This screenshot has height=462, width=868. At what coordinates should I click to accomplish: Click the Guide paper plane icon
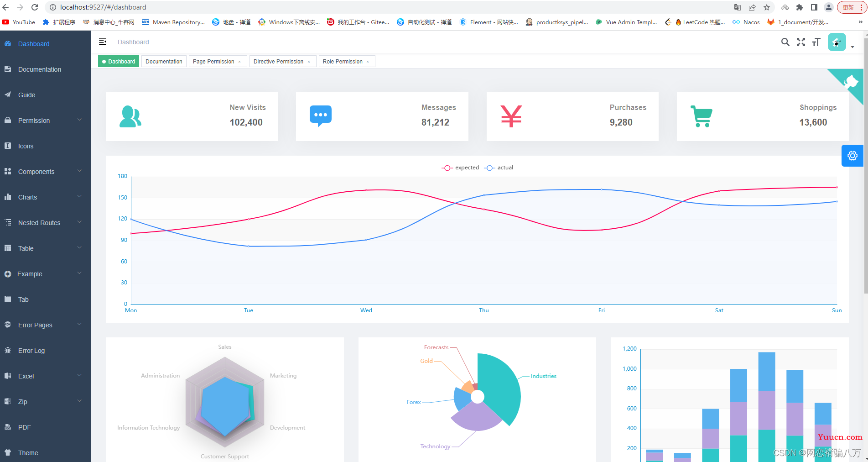coord(8,95)
